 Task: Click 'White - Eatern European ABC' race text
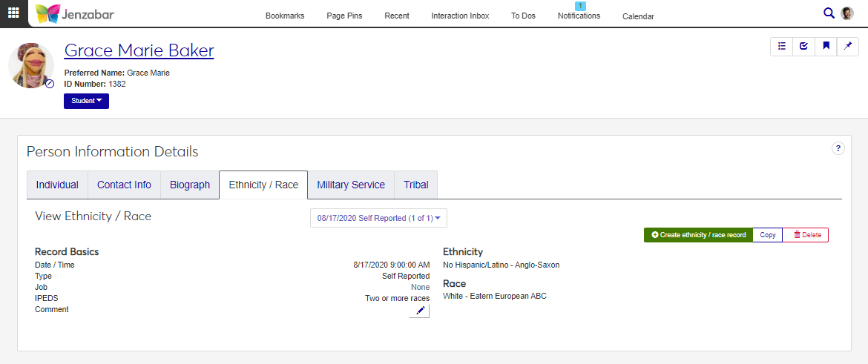(495, 296)
